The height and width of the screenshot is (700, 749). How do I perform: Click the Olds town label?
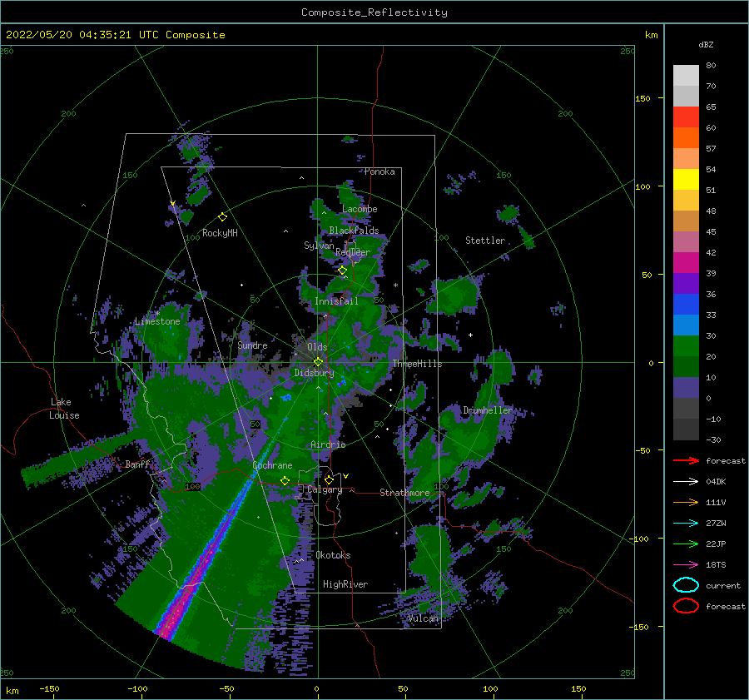click(x=317, y=347)
